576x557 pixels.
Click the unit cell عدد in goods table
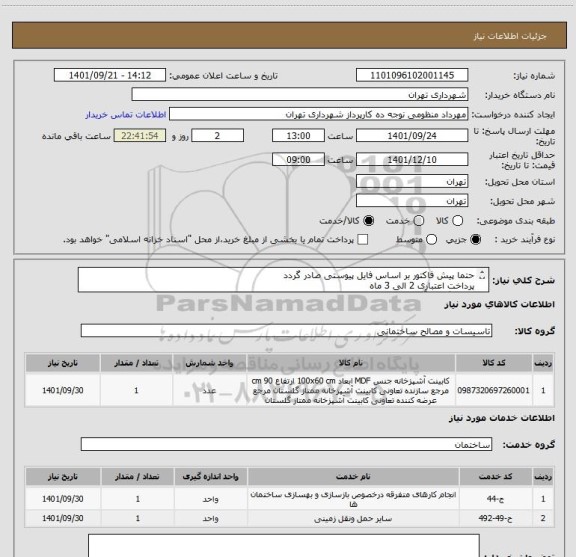(209, 390)
